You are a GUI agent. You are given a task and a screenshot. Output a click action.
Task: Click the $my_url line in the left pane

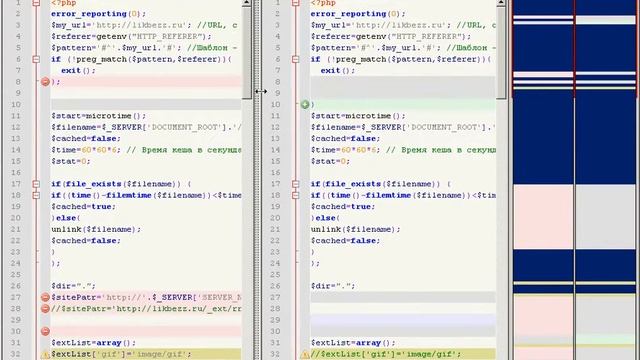click(x=144, y=25)
